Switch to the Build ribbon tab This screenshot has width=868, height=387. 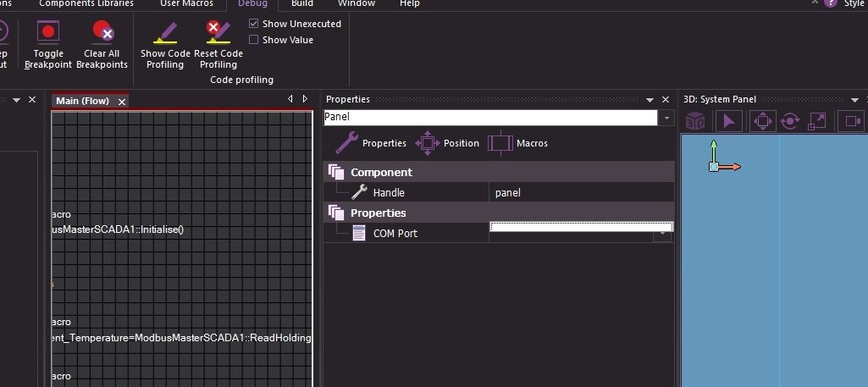(x=301, y=4)
